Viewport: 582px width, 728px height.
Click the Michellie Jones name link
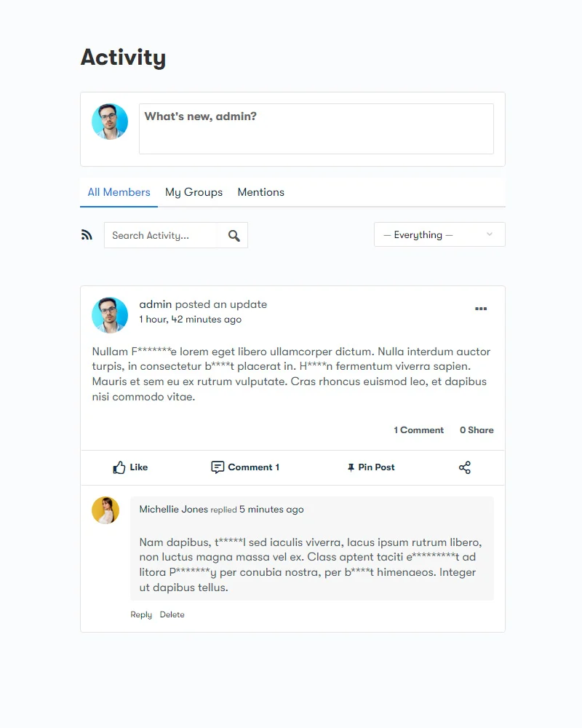pos(173,510)
